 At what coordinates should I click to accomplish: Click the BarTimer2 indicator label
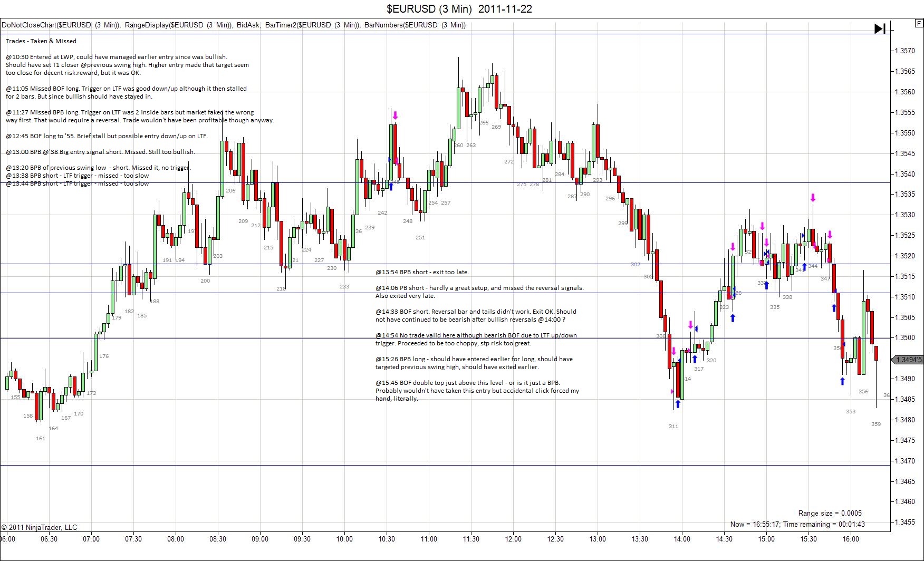pos(312,25)
